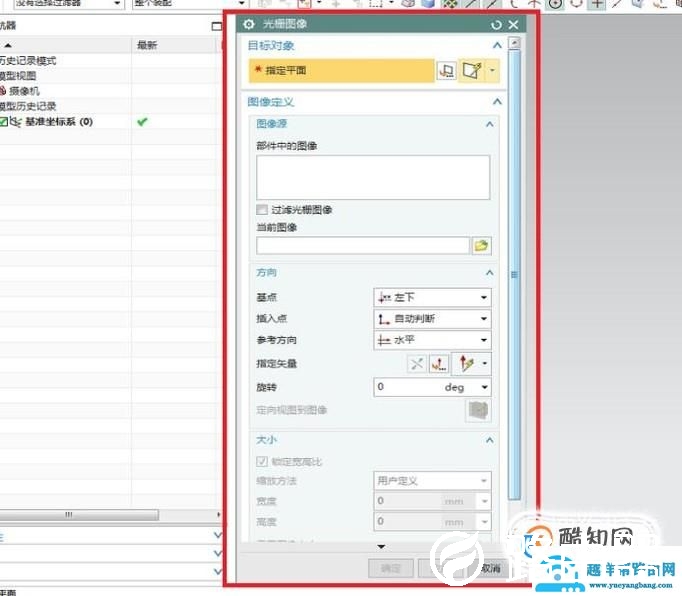Click the 部件中的图像 list box
Image resolution: width=682 pixels, height=596 pixels.
point(373,177)
